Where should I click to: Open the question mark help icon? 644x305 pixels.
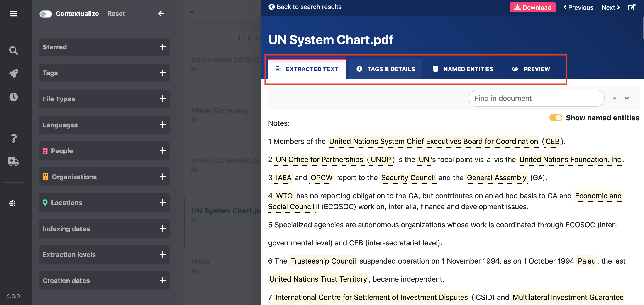click(14, 138)
